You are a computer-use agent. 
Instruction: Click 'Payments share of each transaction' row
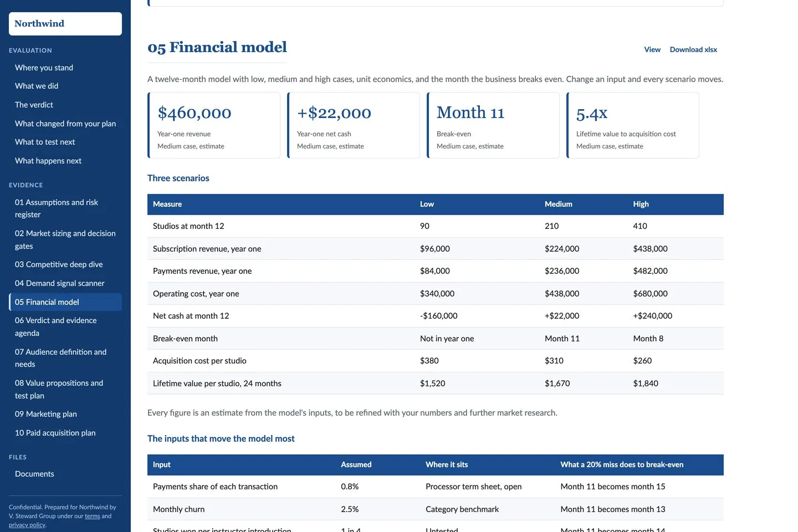click(436, 487)
